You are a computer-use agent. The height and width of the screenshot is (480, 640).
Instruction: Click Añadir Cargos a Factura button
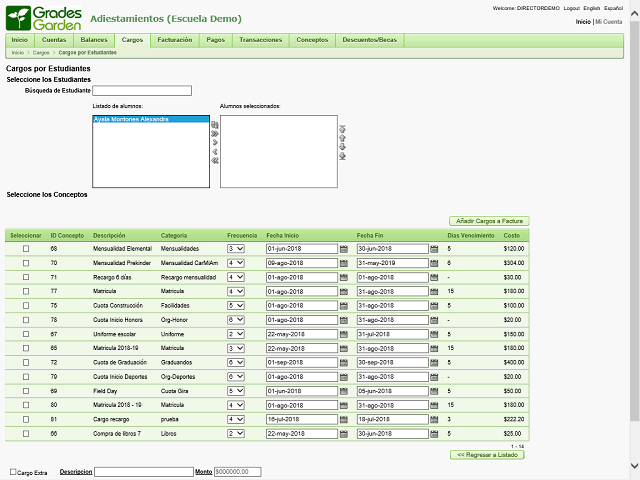[x=489, y=221]
